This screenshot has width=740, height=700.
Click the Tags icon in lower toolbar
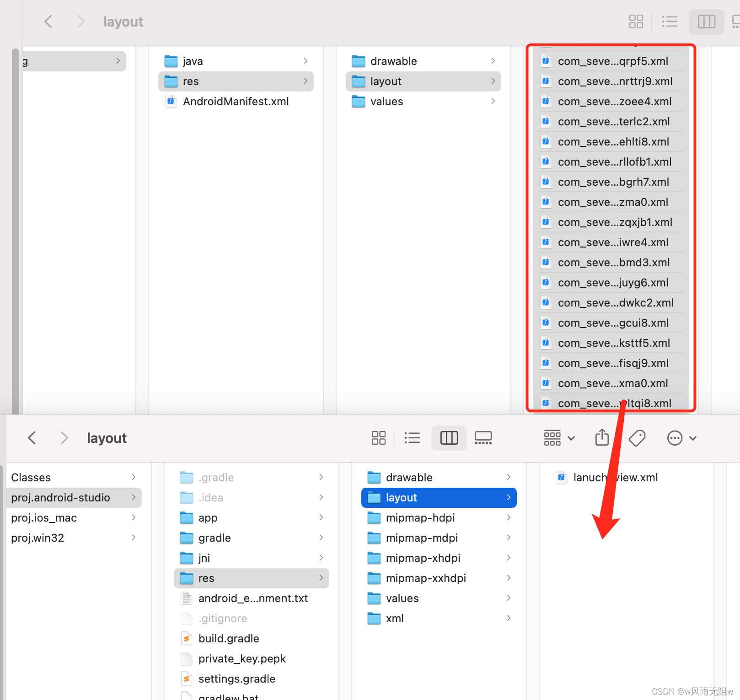pyautogui.click(x=637, y=438)
